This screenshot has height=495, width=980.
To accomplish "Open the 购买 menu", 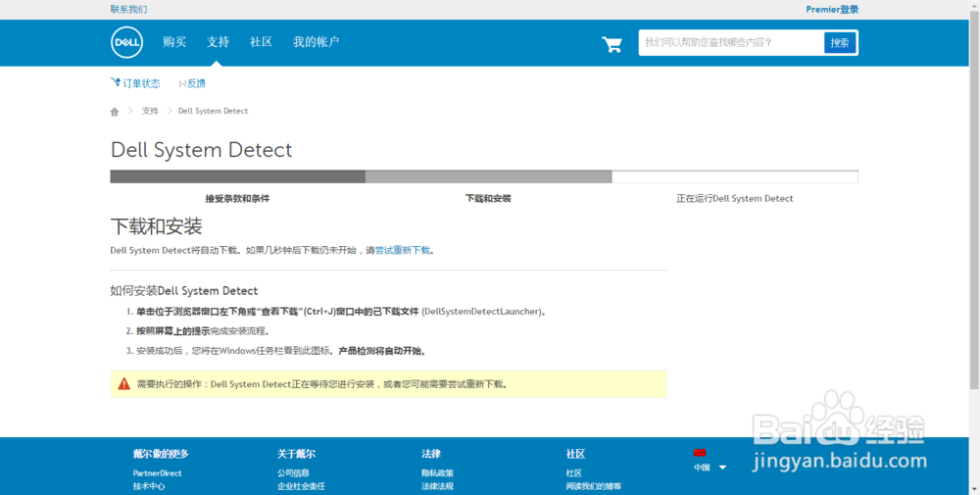I will pos(174,42).
